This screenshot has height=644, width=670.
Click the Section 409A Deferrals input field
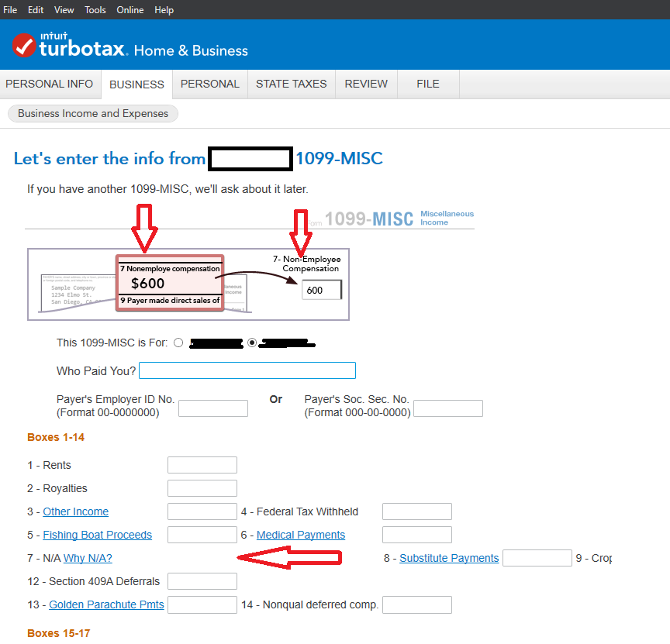click(x=202, y=581)
